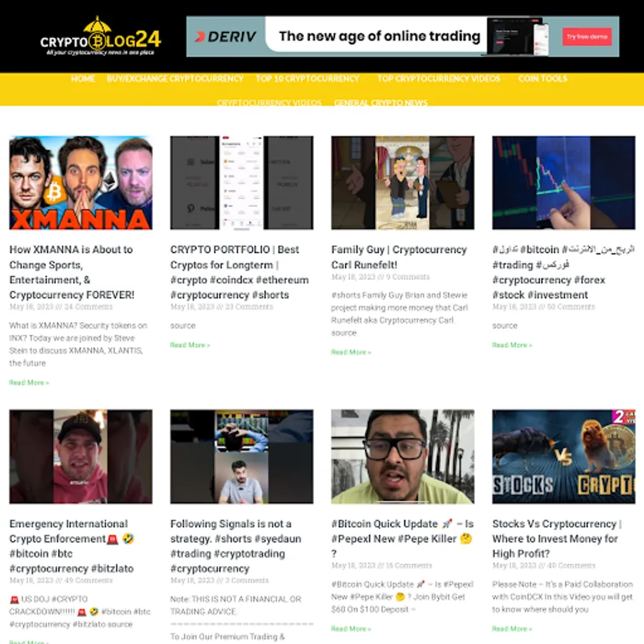Click Read More under forex trading post
This screenshot has height=644, width=644.
(512, 345)
